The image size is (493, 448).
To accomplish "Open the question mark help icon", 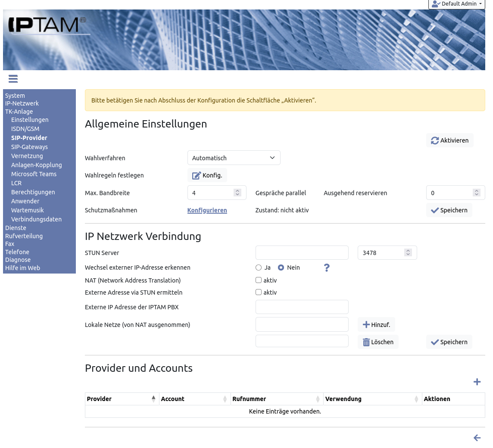I will point(327,268).
